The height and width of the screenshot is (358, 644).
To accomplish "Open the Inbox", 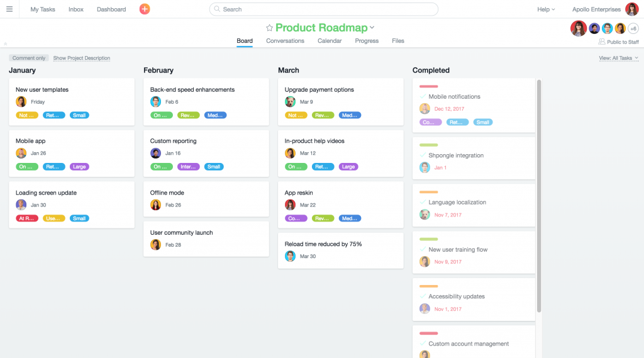I will (76, 9).
